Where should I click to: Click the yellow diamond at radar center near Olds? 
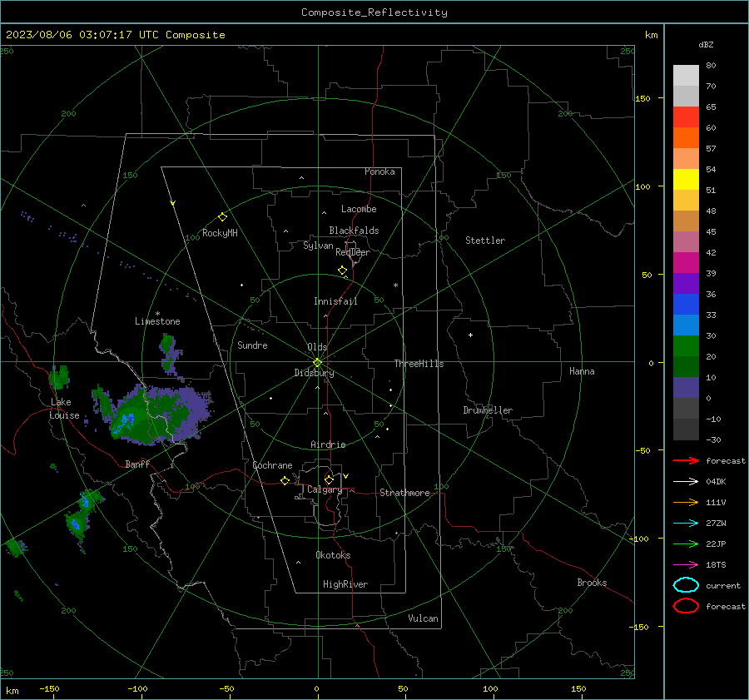pos(317,363)
